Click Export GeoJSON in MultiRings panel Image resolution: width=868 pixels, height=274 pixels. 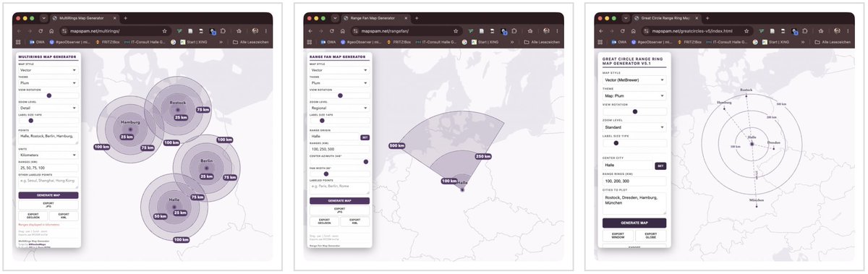[x=33, y=215]
